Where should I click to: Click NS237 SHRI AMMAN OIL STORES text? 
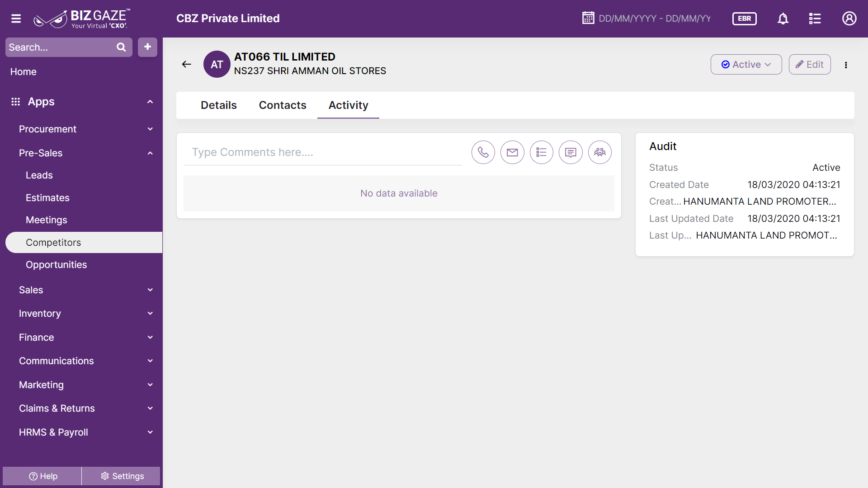click(x=310, y=71)
